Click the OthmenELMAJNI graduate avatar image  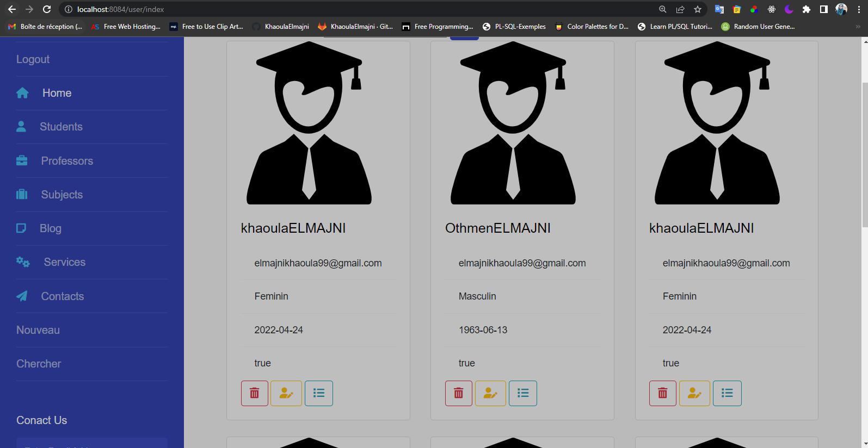click(513, 123)
